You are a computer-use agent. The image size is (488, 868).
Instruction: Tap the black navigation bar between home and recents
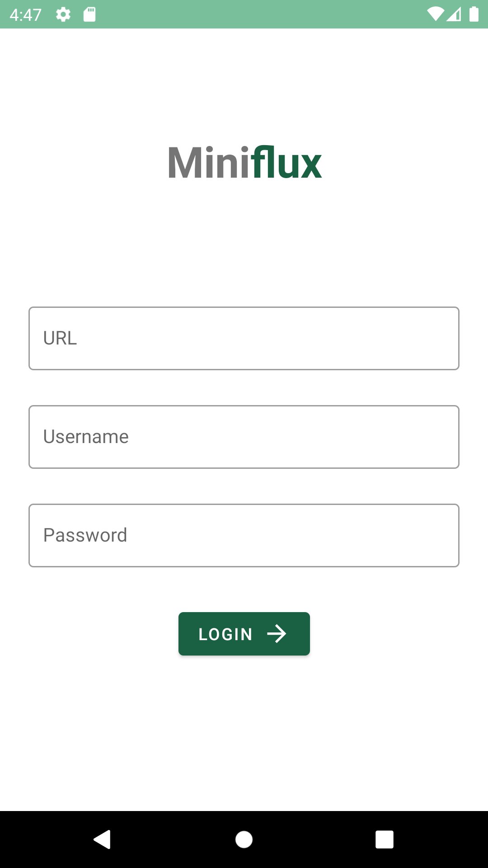click(314, 840)
